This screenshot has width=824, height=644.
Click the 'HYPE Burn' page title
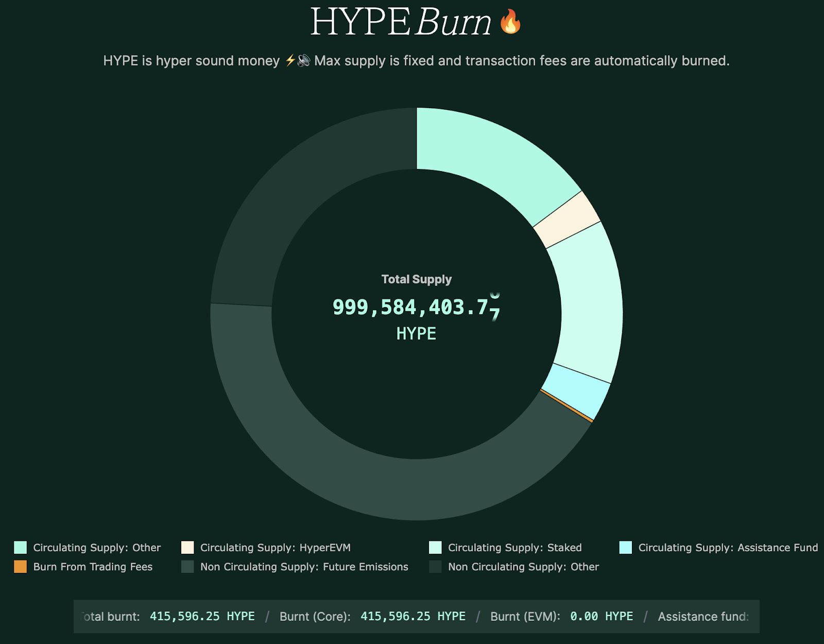401,23
